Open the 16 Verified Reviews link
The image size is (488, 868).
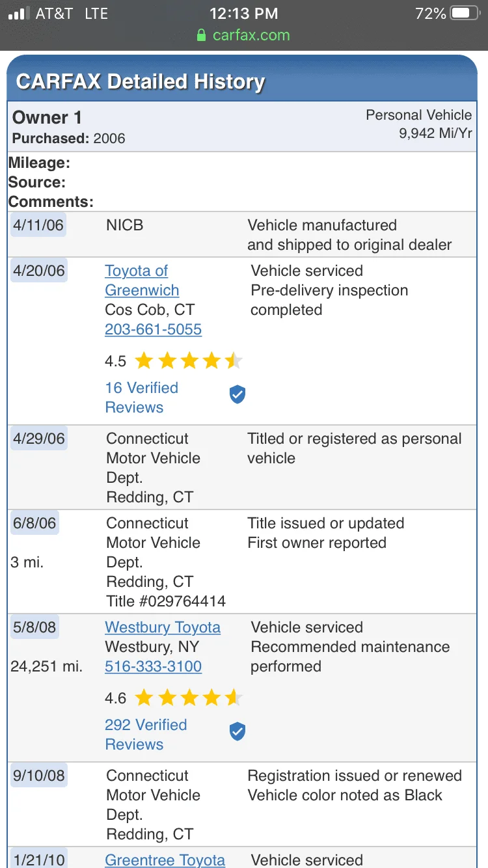(x=141, y=398)
